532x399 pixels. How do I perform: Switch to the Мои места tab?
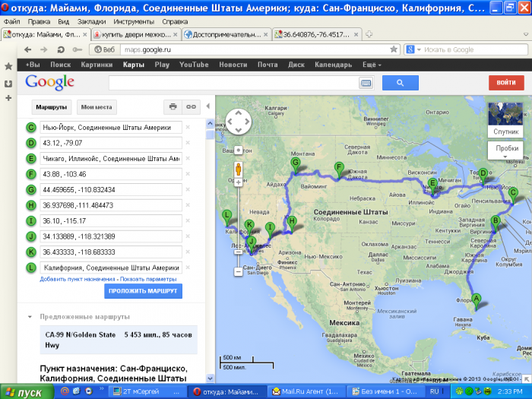point(97,107)
